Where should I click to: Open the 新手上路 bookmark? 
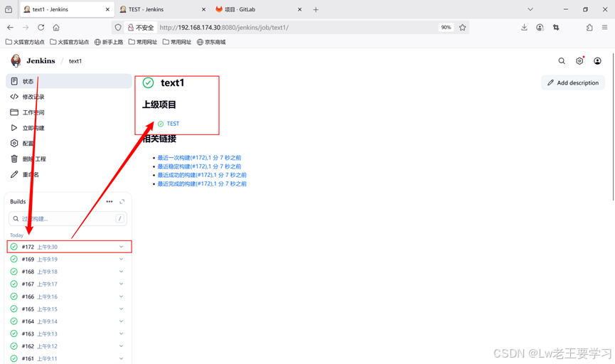[109, 42]
